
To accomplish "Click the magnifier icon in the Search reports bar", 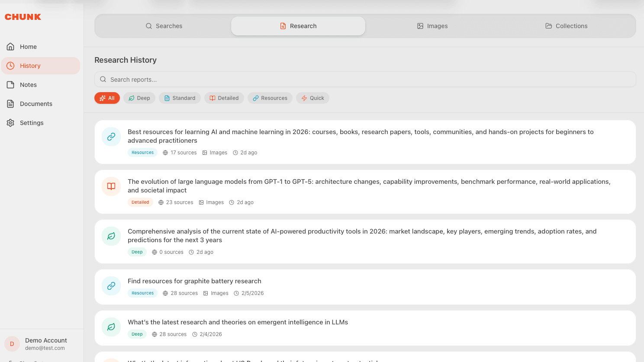I will 103,79.
